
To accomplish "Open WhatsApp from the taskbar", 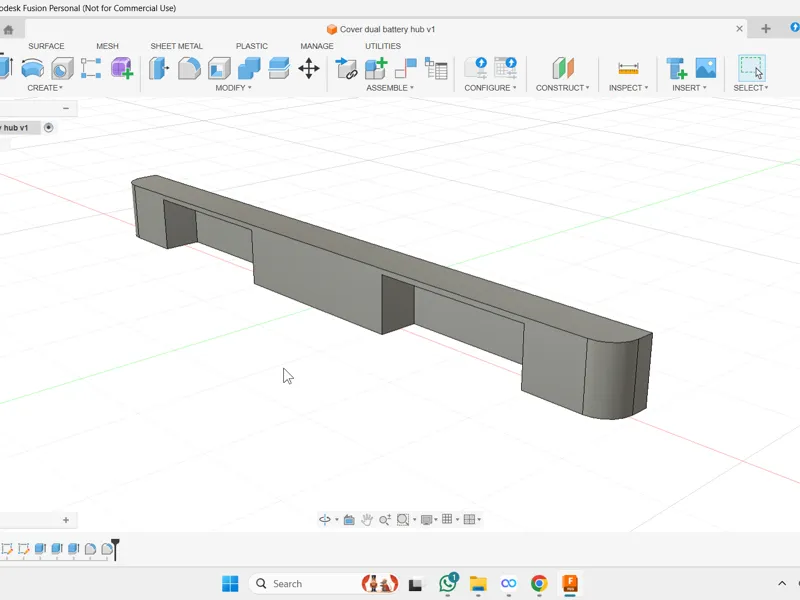I will click(448, 583).
